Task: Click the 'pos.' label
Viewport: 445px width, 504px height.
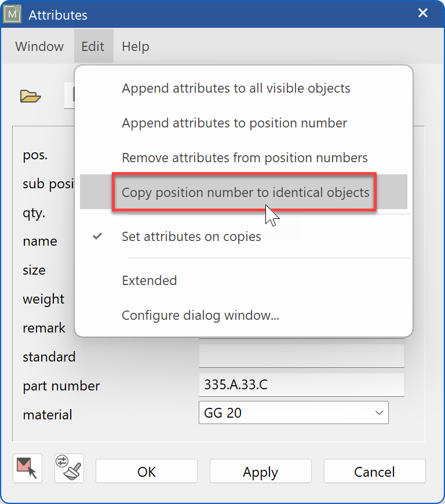Action: (x=35, y=155)
